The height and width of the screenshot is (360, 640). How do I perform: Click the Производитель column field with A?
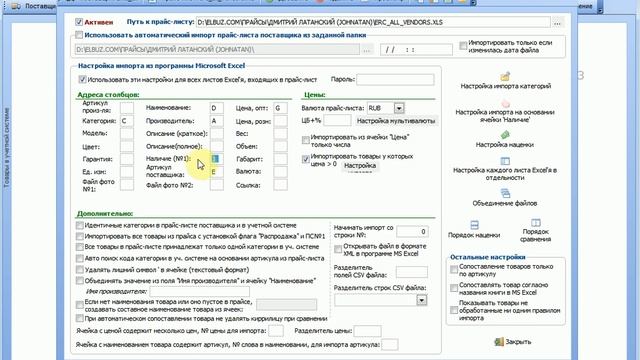[216, 121]
